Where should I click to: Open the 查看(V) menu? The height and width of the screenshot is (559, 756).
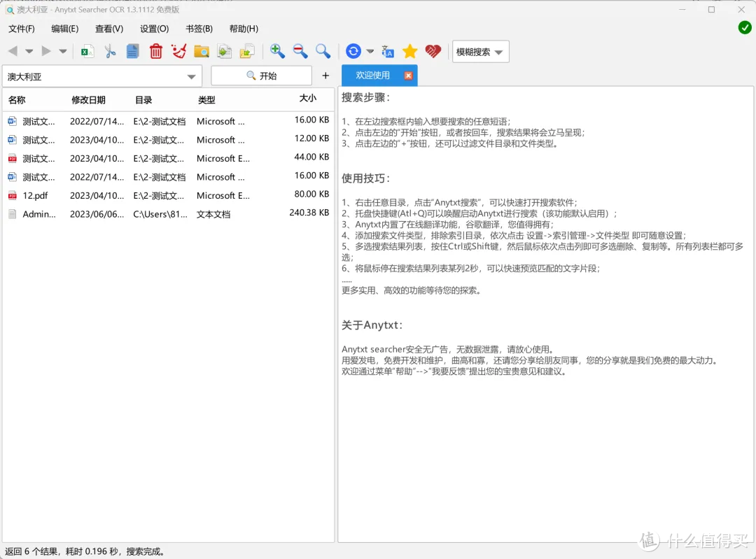(109, 29)
